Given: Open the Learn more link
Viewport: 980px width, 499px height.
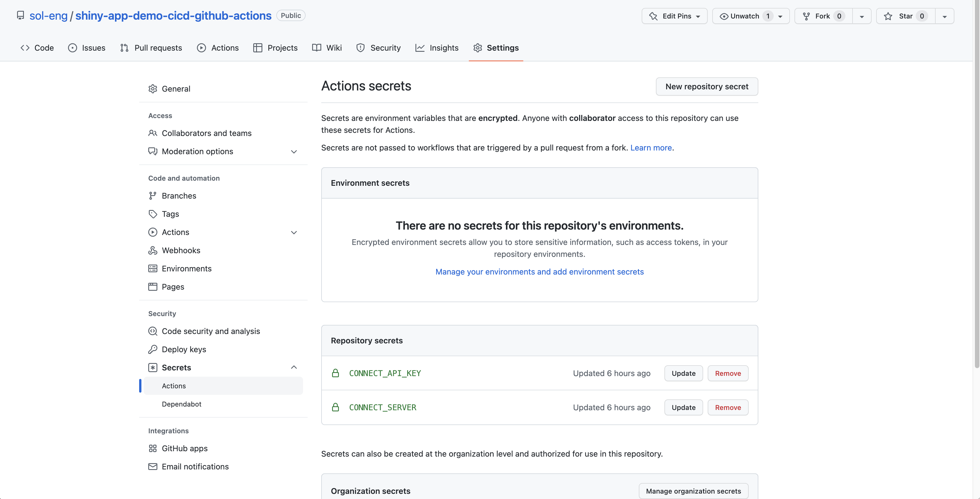Looking at the screenshot, I should [651, 148].
